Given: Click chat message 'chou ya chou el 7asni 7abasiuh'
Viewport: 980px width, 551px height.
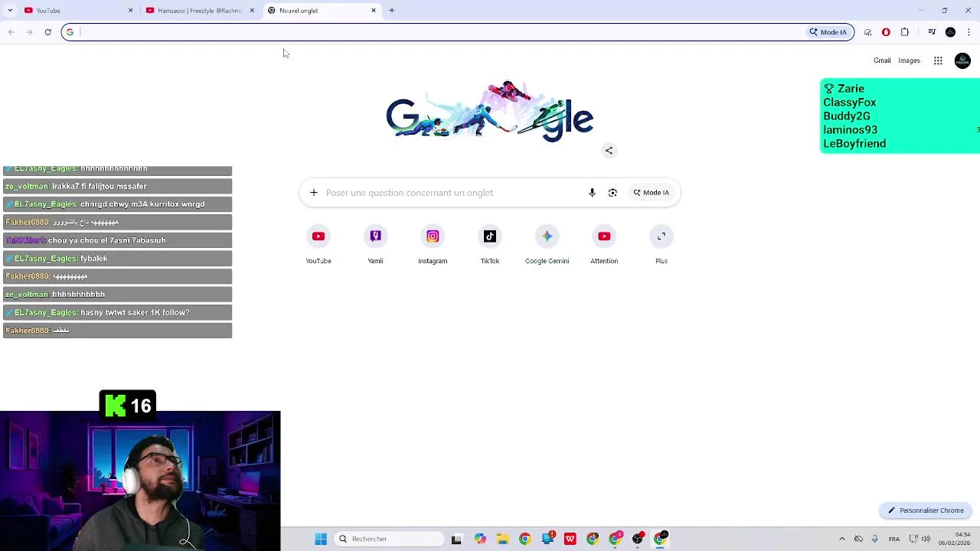Looking at the screenshot, I should tap(117, 240).
